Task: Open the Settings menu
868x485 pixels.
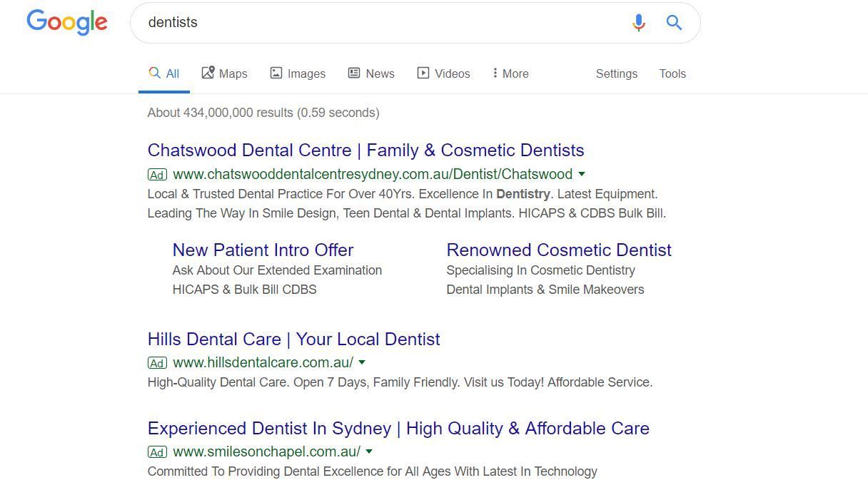Action: pyautogui.click(x=616, y=73)
